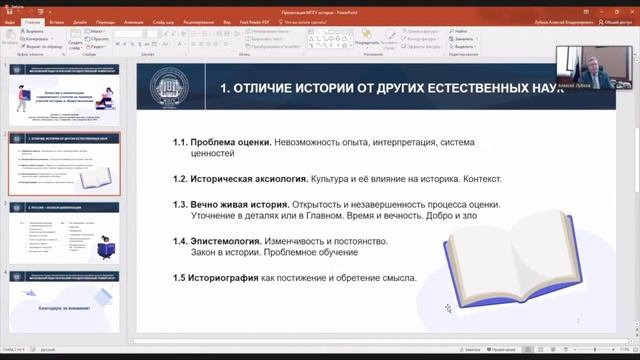Open the View (Вид) tab

(227, 22)
